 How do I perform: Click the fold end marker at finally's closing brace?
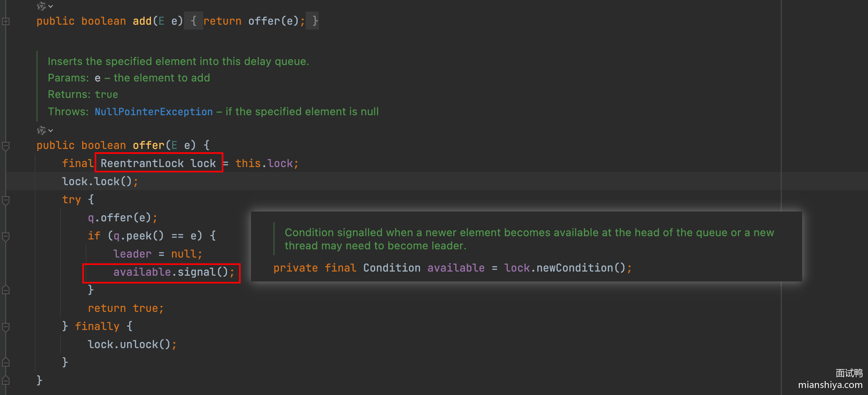6,362
